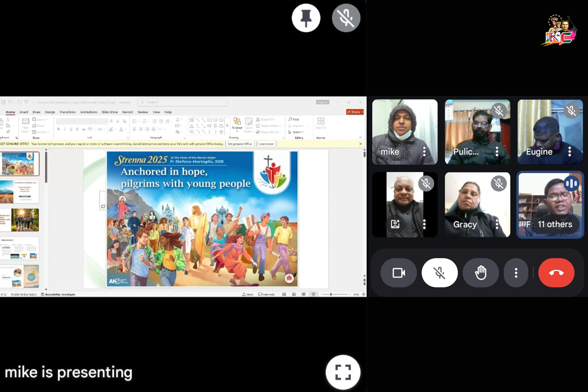
Task: Tap the 11 others participant pill
Action: click(x=555, y=224)
